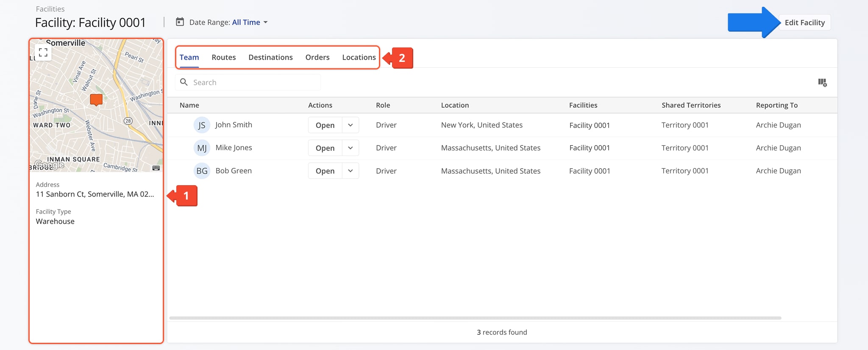
Task: Click the Bob Green BG avatar
Action: [x=202, y=171]
